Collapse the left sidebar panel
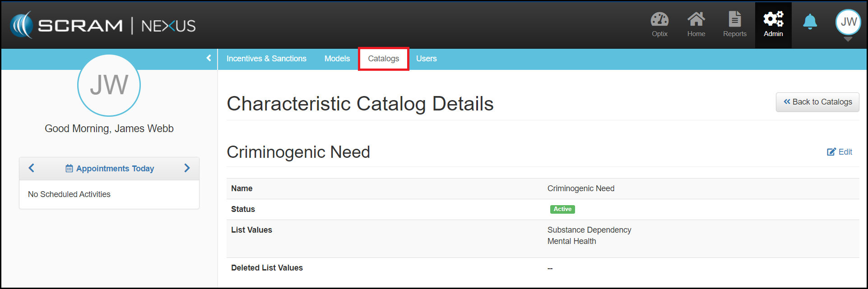 pyautogui.click(x=209, y=58)
